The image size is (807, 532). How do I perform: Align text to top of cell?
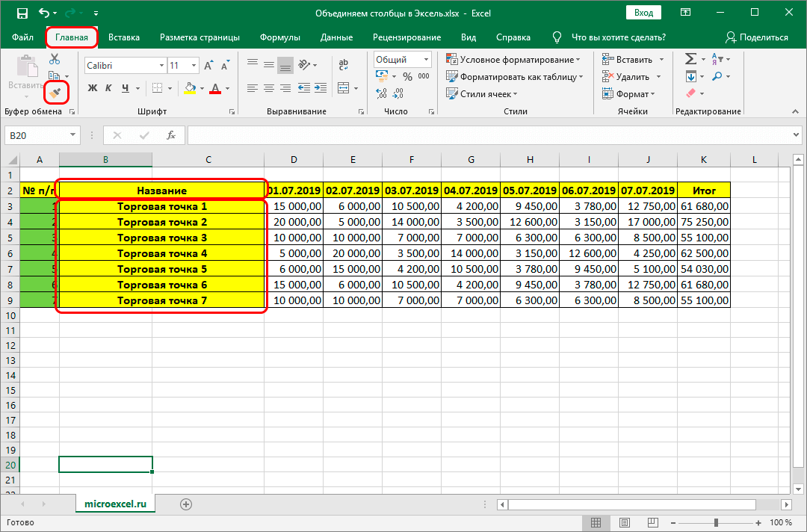tap(253, 64)
